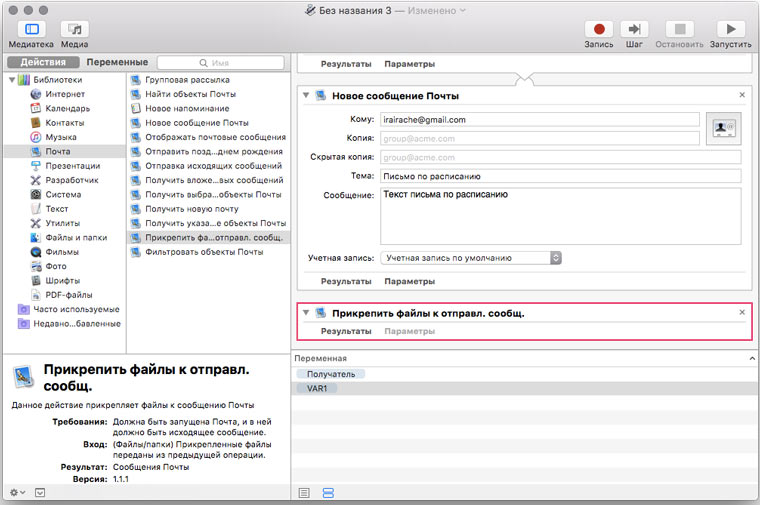Start recording with the Запись button
760x505 pixels.
coord(599,29)
